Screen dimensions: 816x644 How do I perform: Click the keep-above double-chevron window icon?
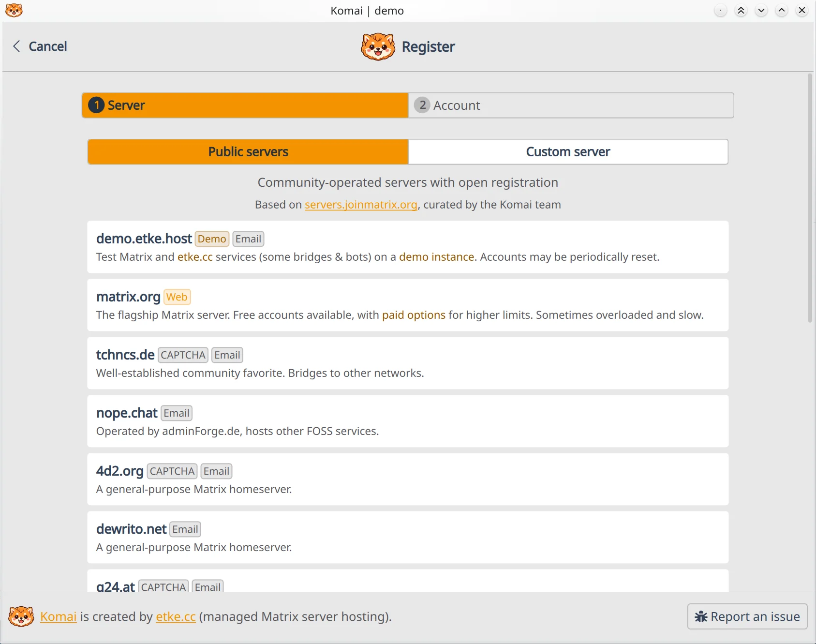[x=741, y=10]
